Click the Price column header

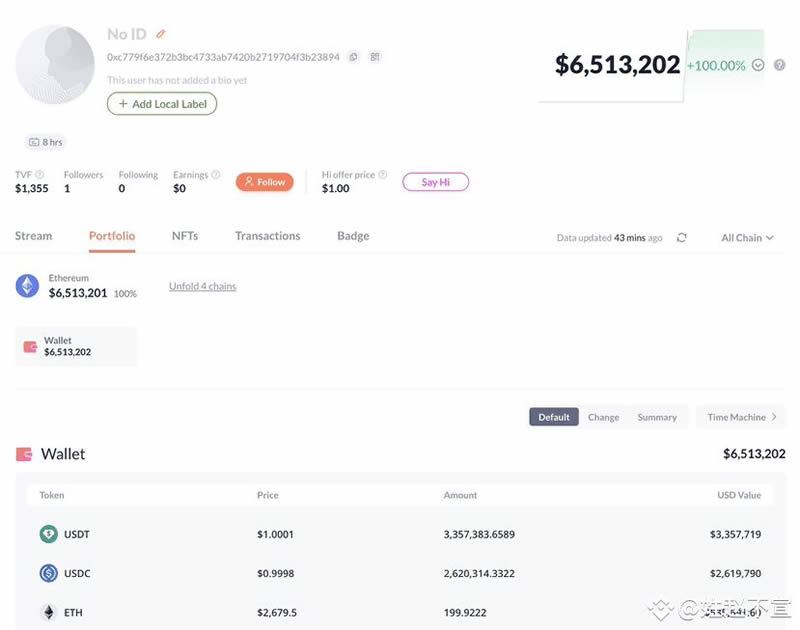[x=267, y=495]
